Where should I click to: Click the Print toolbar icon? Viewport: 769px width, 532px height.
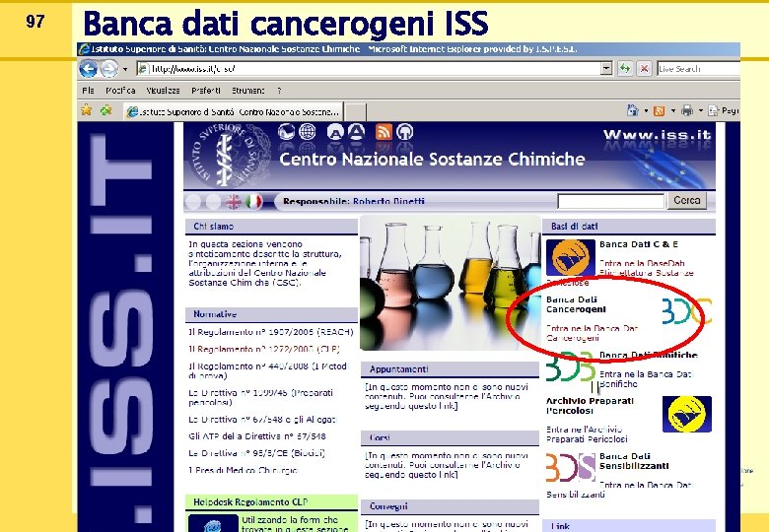[687, 110]
